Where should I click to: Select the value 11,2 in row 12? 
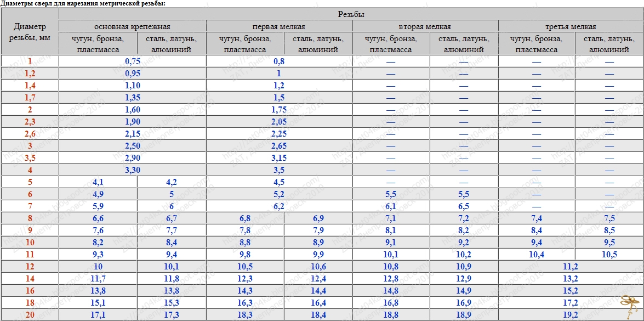(571, 266)
